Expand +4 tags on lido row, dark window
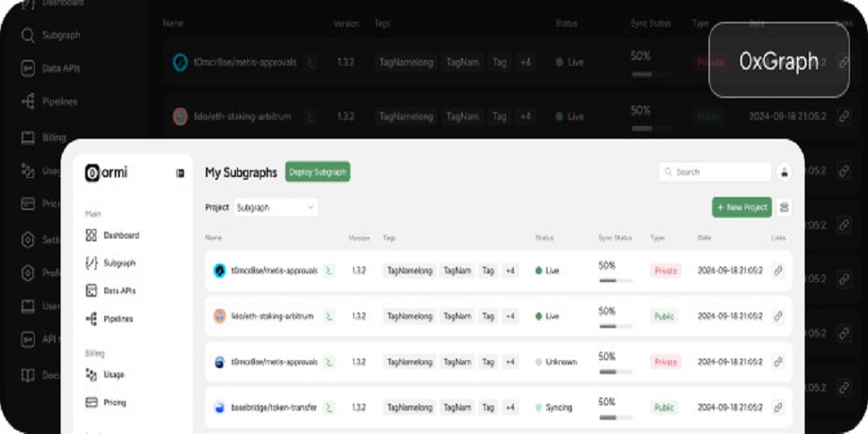 tap(525, 117)
